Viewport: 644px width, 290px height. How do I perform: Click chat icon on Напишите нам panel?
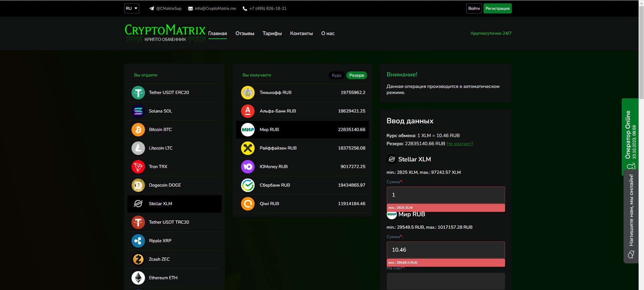point(631,255)
